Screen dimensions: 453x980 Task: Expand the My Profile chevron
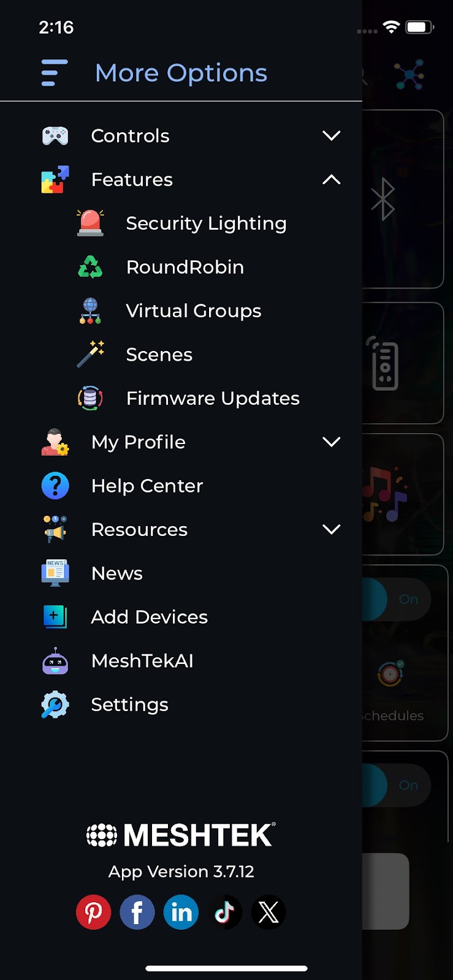(x=331, y=442)
